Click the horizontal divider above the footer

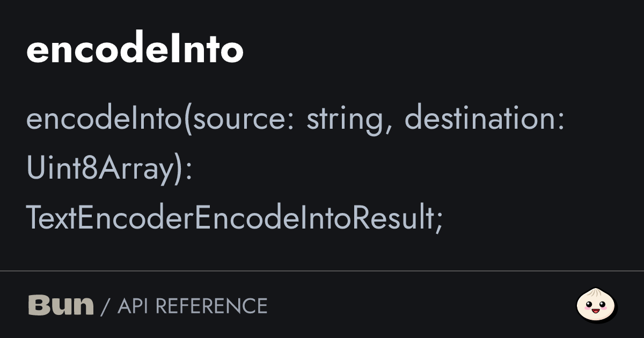point(322,271)
